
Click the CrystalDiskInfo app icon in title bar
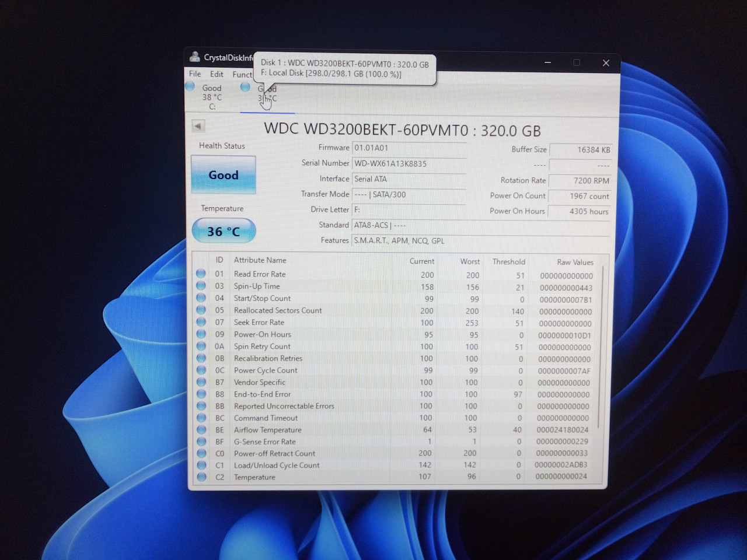point(194,57)
